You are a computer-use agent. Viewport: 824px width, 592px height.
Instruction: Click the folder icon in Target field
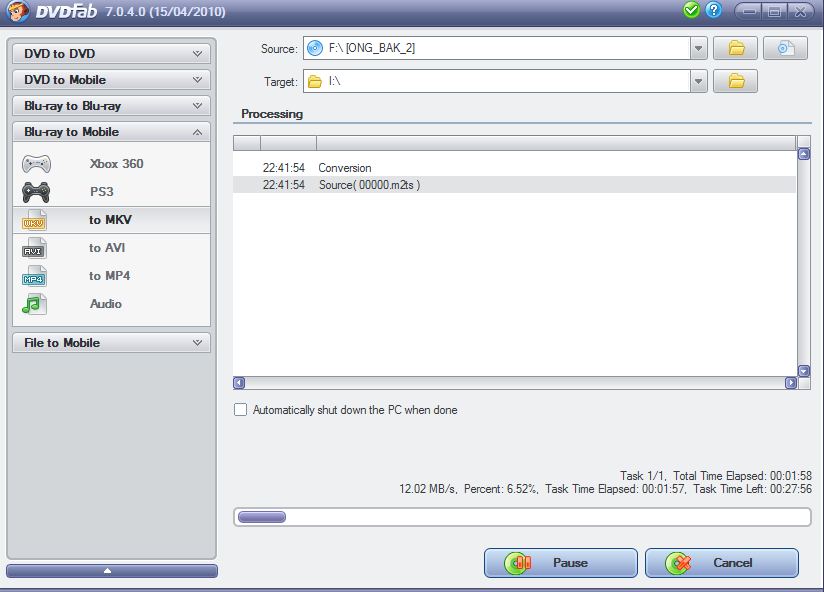coord(314,81)
